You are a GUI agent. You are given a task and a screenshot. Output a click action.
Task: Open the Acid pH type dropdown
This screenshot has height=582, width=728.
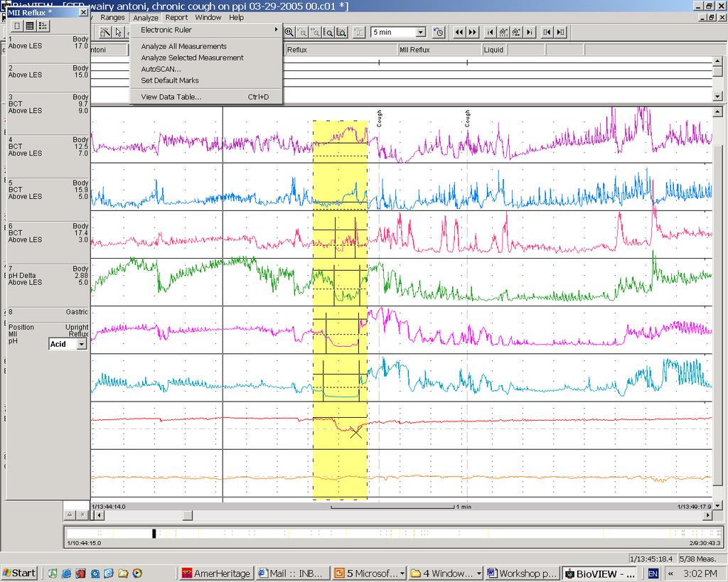(x=82, y=344)
